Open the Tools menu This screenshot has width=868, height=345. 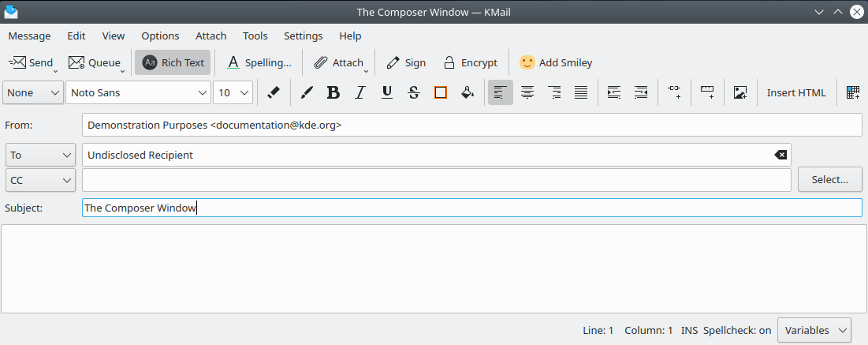pyautogui.click(x=255, y=36)
